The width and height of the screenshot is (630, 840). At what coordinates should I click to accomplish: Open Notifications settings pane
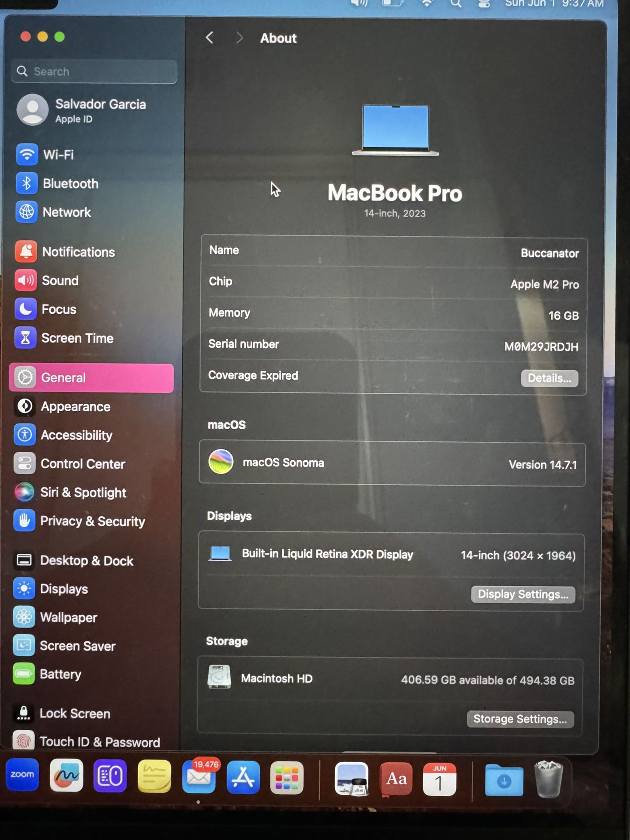click(78, 252)
